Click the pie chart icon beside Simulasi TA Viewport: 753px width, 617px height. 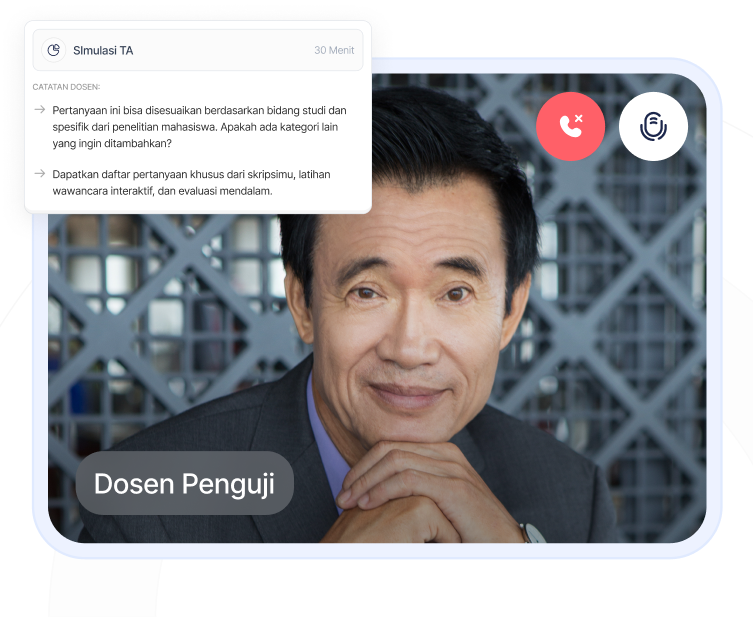pos(54,50)
